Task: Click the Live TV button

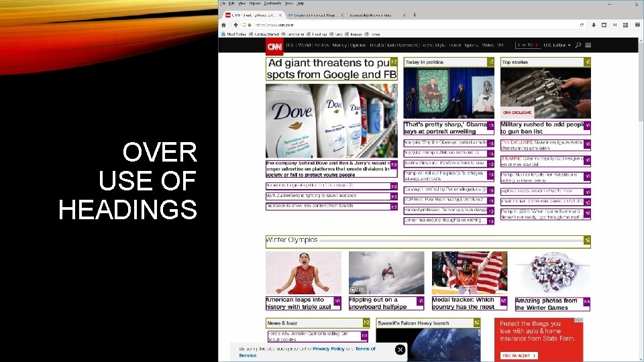Action: (x=528, y=45)
